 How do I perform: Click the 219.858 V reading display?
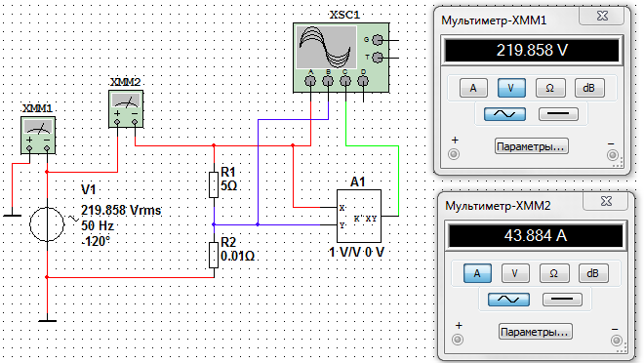[532, 50]
